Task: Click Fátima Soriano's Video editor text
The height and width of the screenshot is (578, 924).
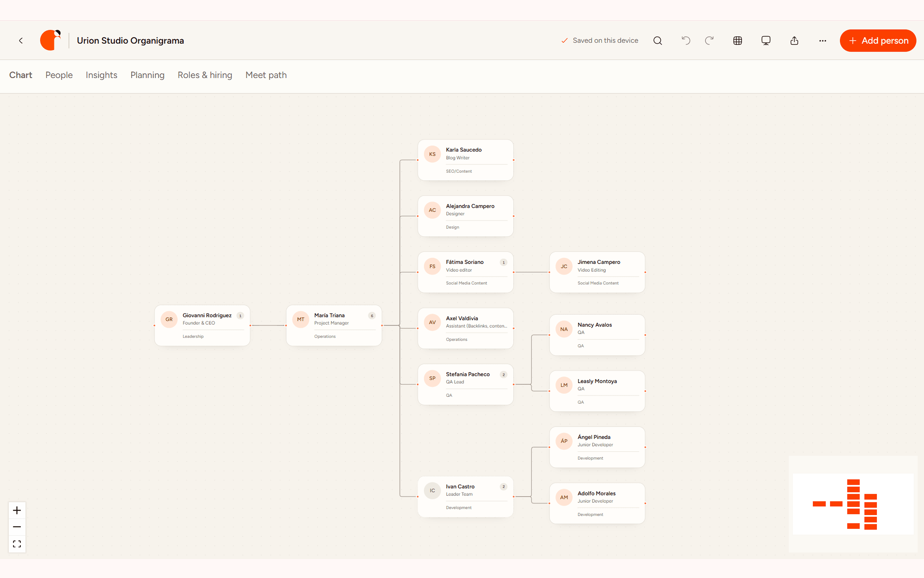Action: pyautogui.click(x=458, y=270)
